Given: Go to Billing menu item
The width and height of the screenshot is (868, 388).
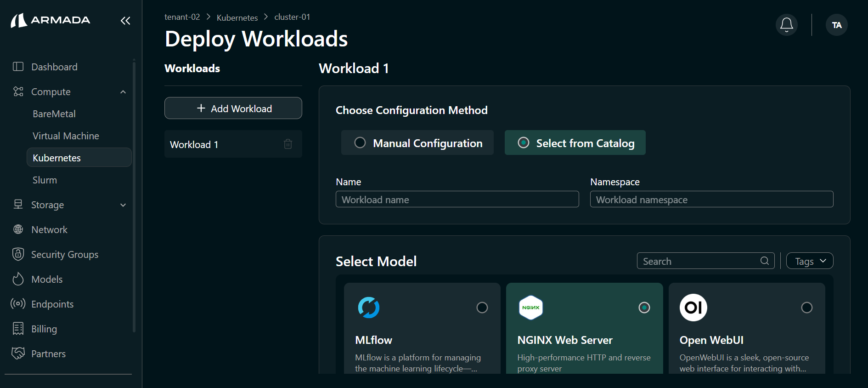Looking at the screenshot, I should pos(44,329).
